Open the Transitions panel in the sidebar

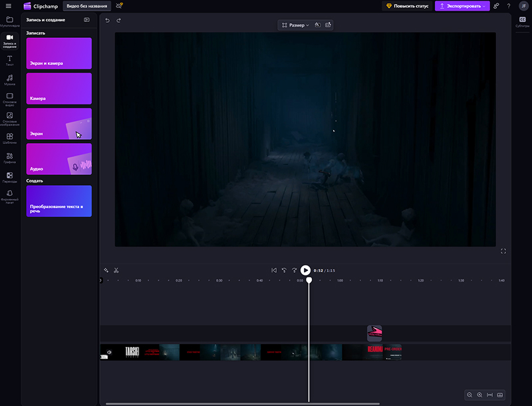pyautogui.click(x=9, y=177)
